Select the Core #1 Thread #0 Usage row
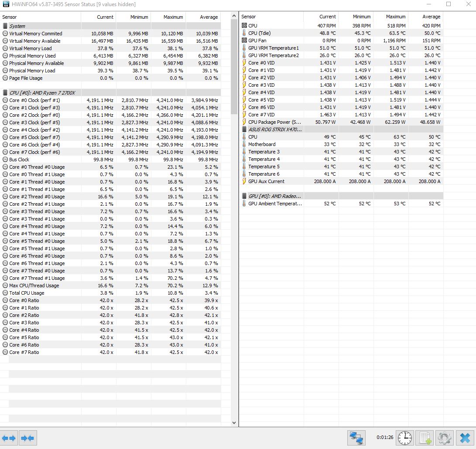The height and width of the screenshot is (449, 476). [110, 182]
